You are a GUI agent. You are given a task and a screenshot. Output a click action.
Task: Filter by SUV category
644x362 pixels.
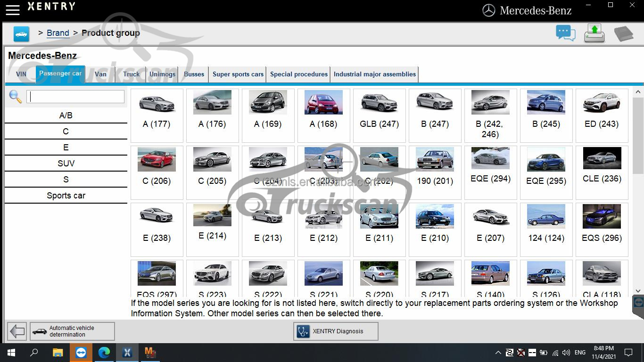coord(66,164)
